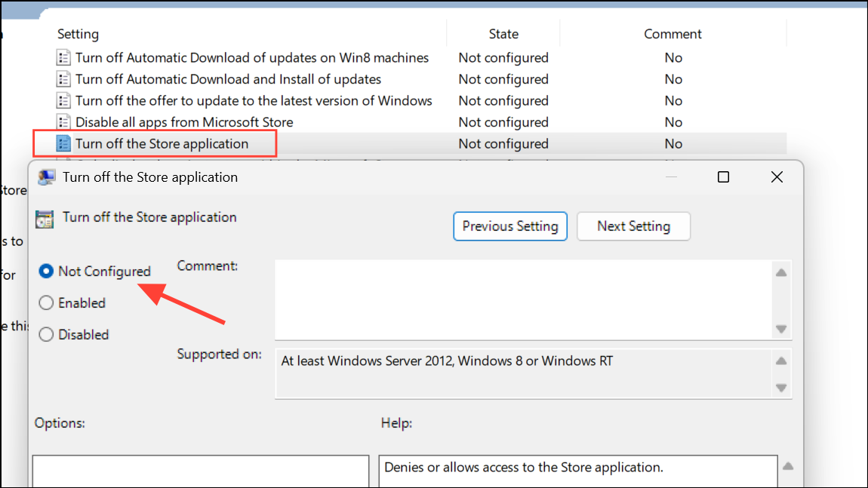The width and height of the screenshot is (868, 488).
Task: Click 'Not configured' state of Download and Install policy
Action: coord(503,79)
